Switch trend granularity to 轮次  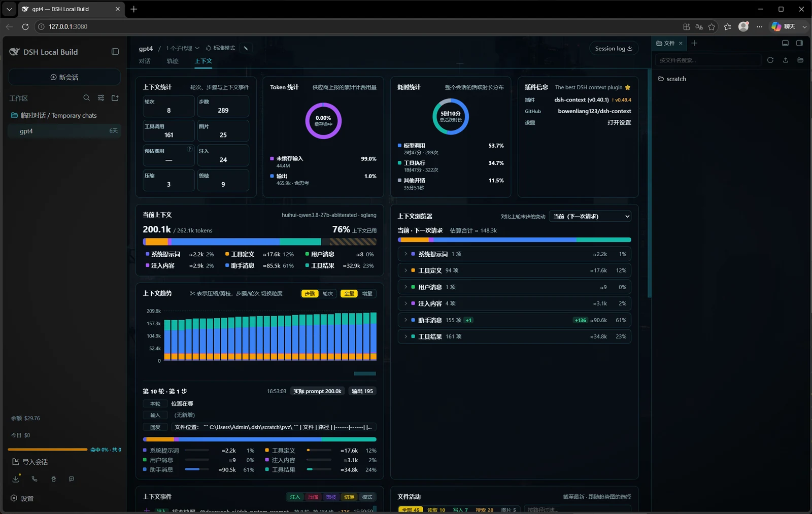pos(328,293)
